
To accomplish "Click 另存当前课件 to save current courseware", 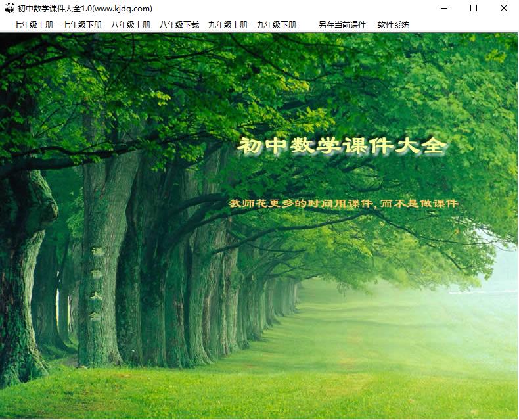I will pos(342,25).
